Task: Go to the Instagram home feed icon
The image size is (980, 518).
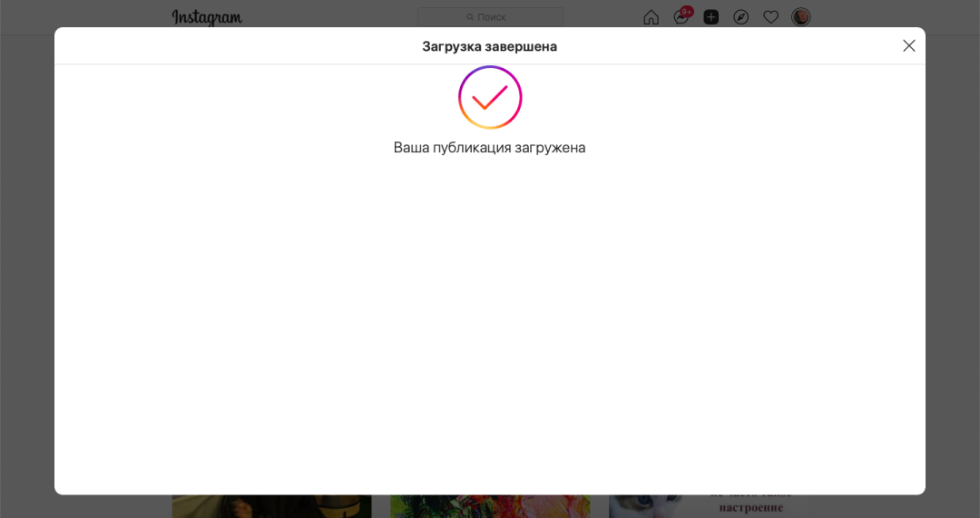Action: 651,17
